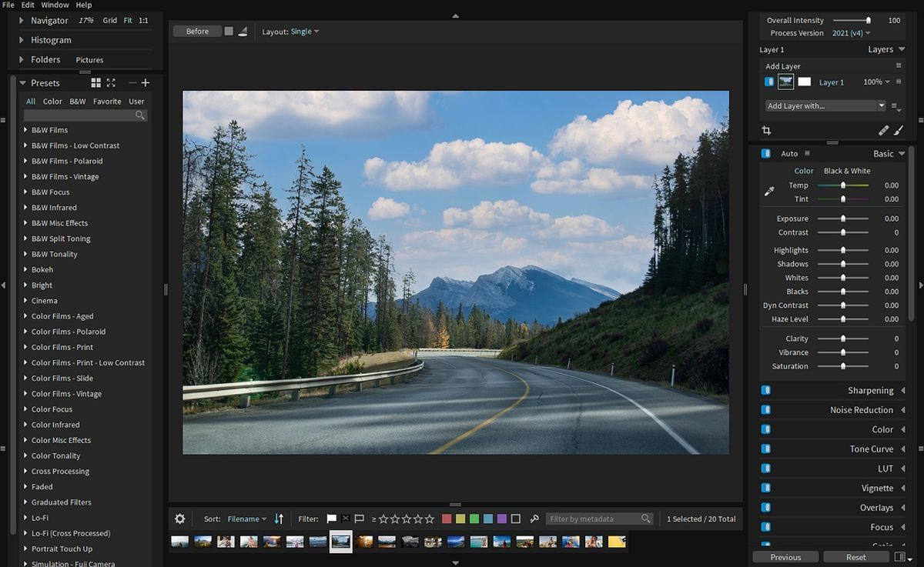The height and width of the screenshot is (567, 924).
Task: Reverse sort direction with arrows icon
Action: point(279,519)
